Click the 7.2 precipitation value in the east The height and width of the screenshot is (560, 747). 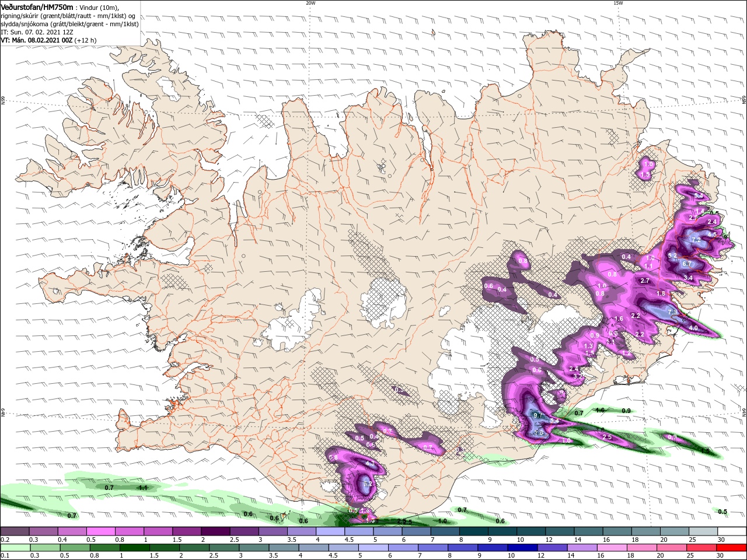coord(696,240)
